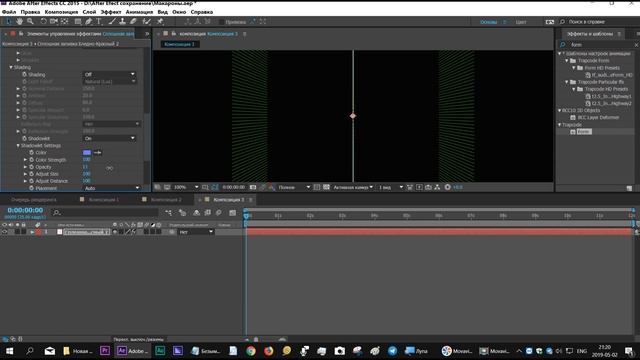Select the Brush tool
This screenshot has width=640, height=360.
pyautogui.click(x=112, y=22)
